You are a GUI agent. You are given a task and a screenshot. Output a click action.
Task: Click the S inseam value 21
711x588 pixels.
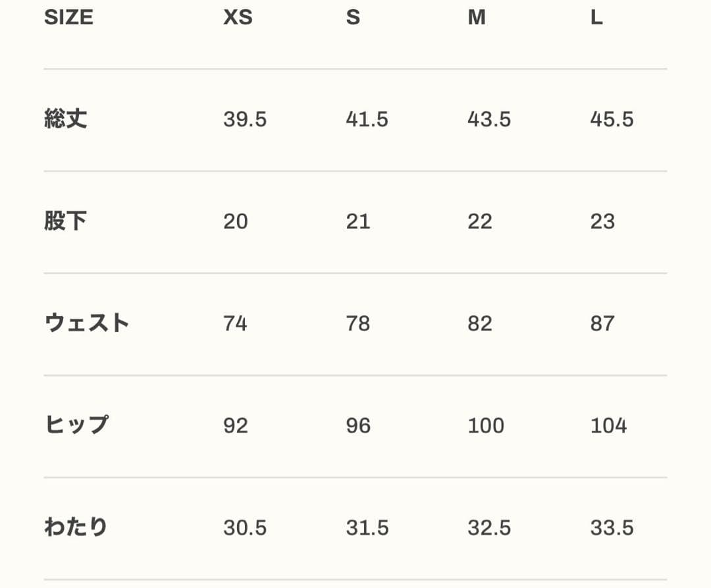(358, 221)
